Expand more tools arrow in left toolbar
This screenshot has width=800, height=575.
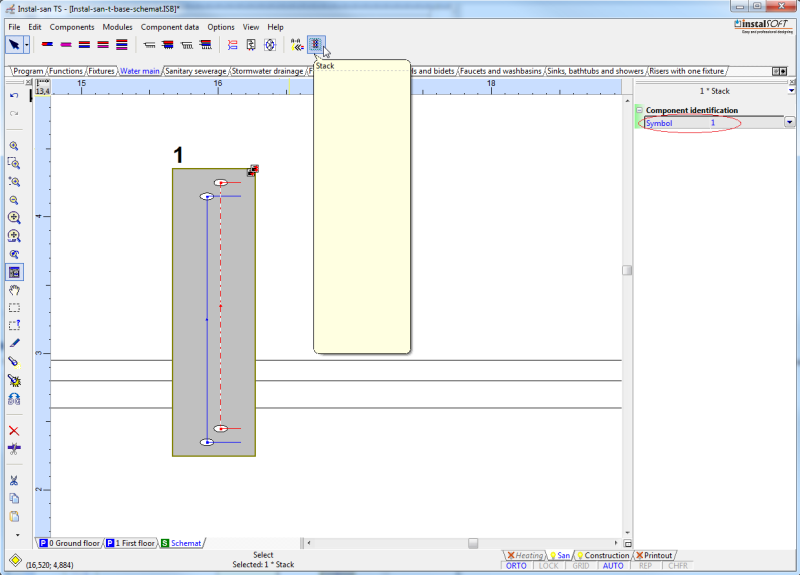(18, 535)
